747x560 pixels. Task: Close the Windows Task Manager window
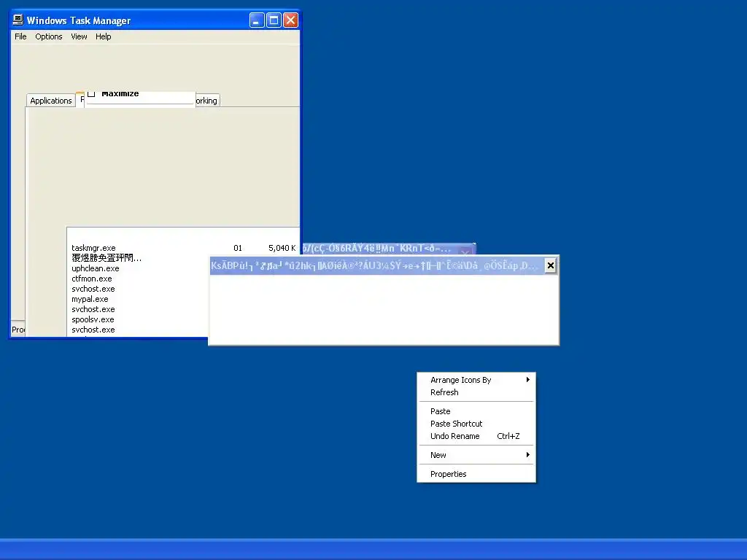290,20
